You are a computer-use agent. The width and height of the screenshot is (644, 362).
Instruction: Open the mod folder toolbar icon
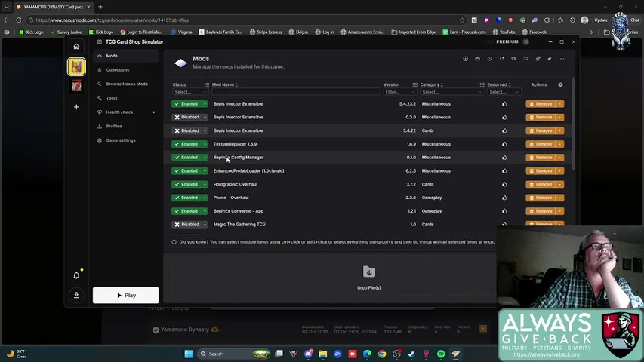click(x=477, y=59)
